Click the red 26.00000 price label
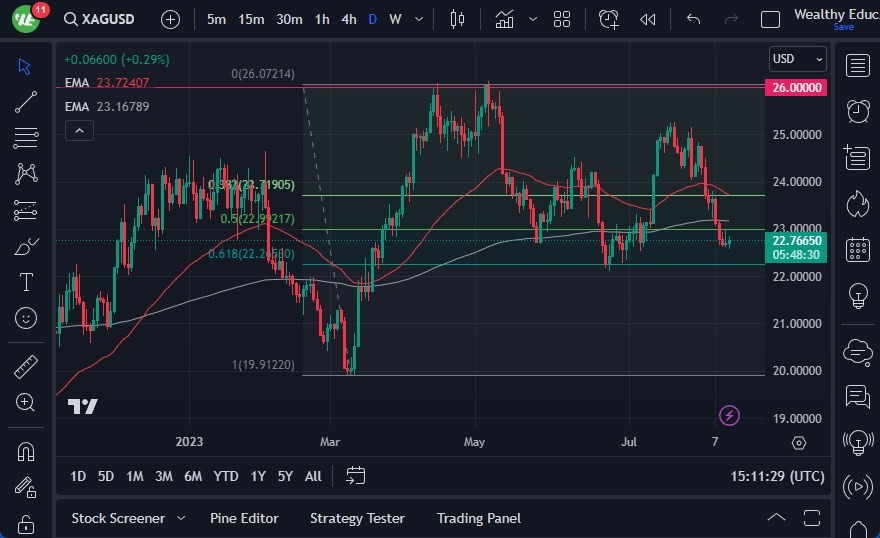Viewport: 880px width, 538px height. pyautogui.click(x=798, y=88)
